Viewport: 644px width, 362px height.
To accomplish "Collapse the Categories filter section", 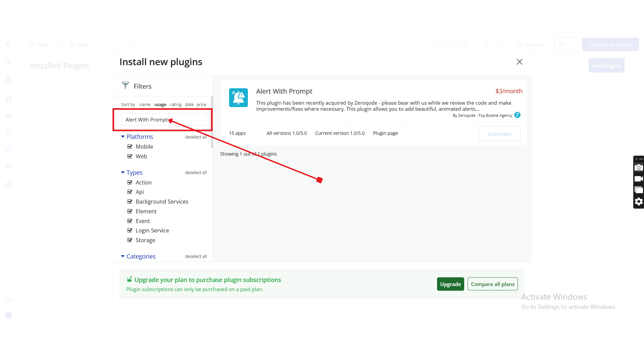I will 123,256.
